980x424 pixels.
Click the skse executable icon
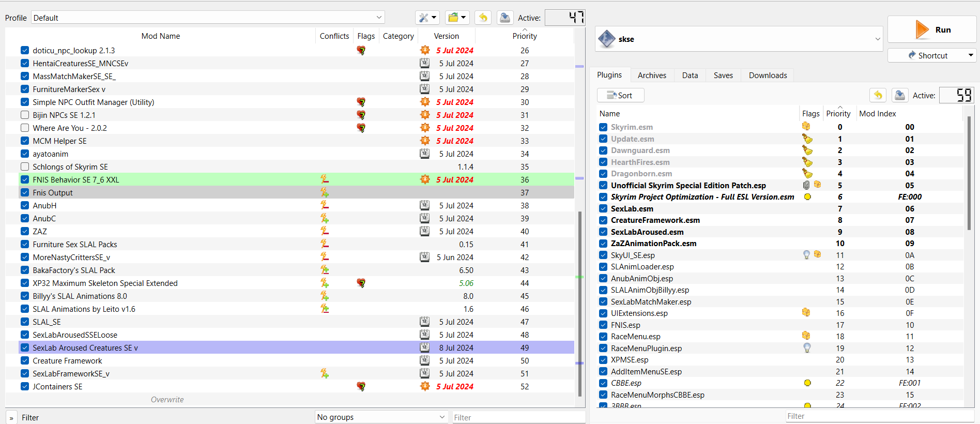click(606, 39)
